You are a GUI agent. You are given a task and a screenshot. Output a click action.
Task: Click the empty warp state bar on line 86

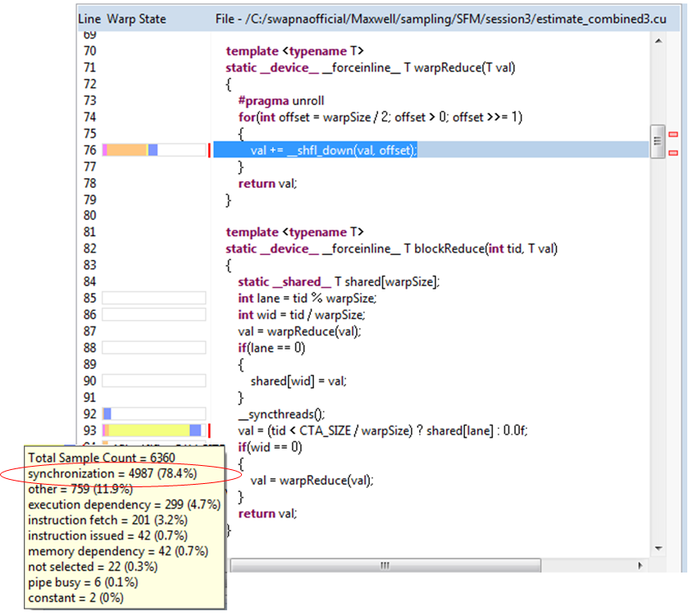tap(154, 315)
